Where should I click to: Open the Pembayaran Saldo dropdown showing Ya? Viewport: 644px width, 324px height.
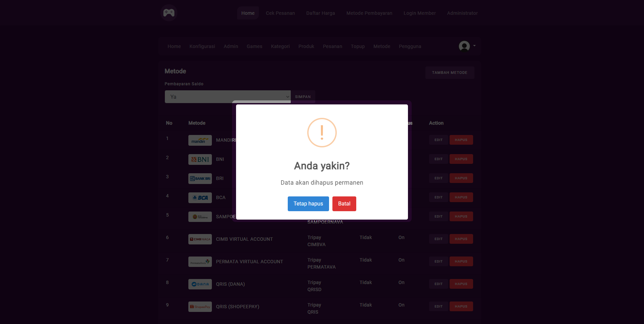[228, 97]
